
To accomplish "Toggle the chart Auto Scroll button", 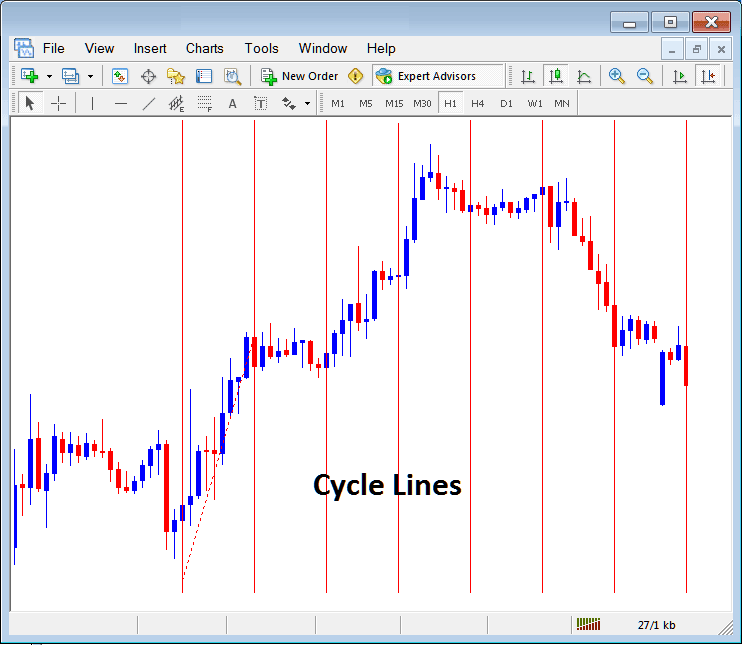I will 680,76.
